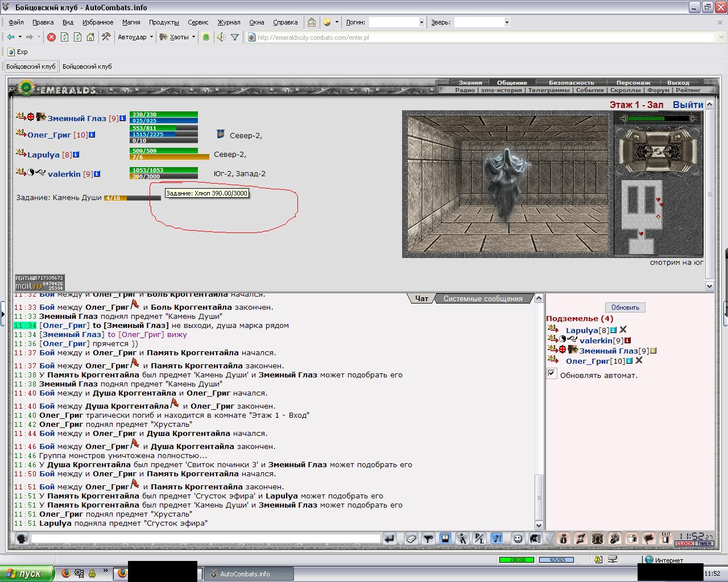The height and width of the screenshot is (582, 728).
Task: Click the red stop loading icon
Action: coord(51,37)
